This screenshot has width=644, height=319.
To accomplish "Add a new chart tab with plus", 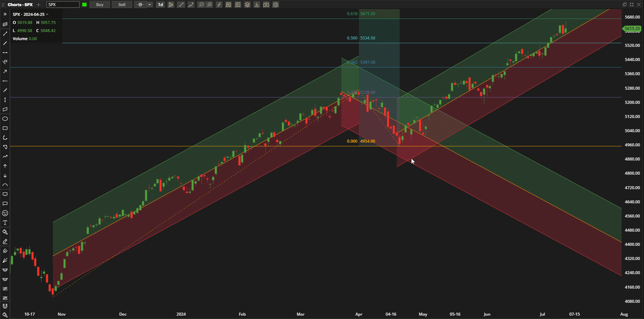I will tap(38, 5).
